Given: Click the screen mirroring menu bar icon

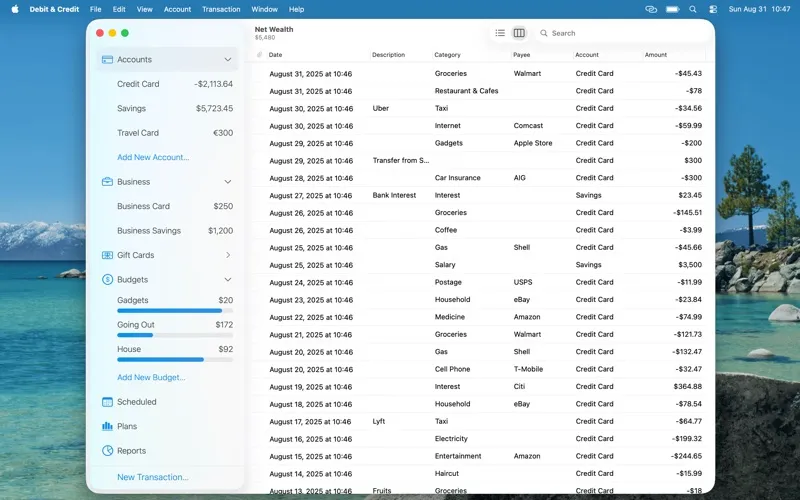Looking at the screenshot, I should [651, 9].
